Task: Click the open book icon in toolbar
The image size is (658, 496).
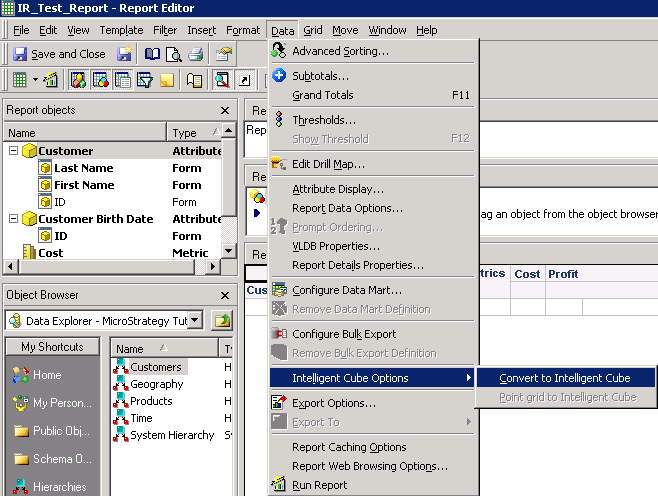Action: (x=152, y=54)
